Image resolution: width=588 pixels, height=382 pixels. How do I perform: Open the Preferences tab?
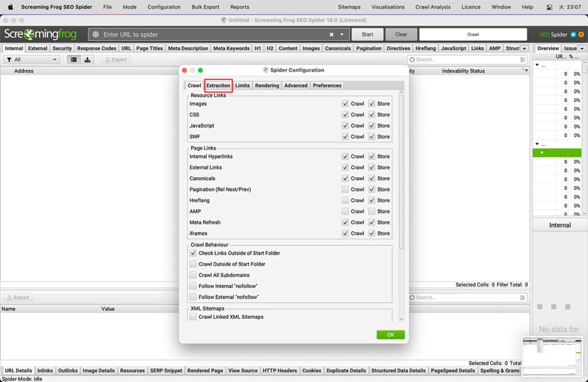pyautogui.click(x=327, y=85)
